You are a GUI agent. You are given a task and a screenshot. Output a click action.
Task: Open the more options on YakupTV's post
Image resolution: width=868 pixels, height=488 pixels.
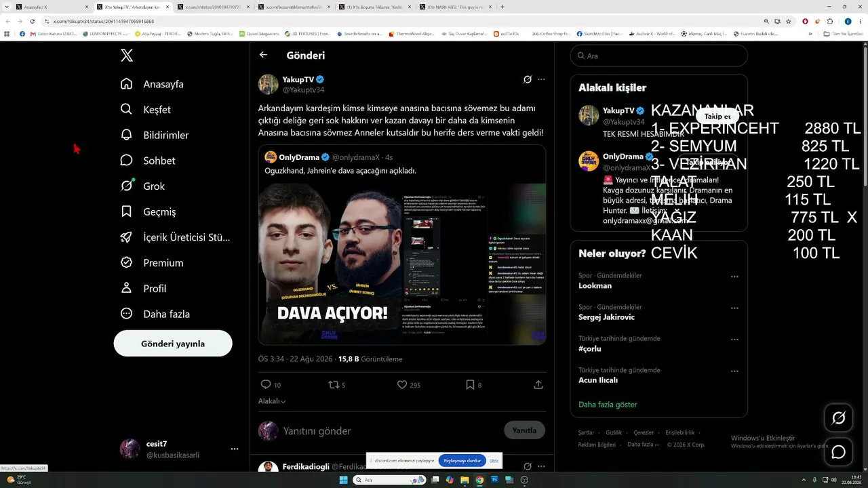pos(541,79)
